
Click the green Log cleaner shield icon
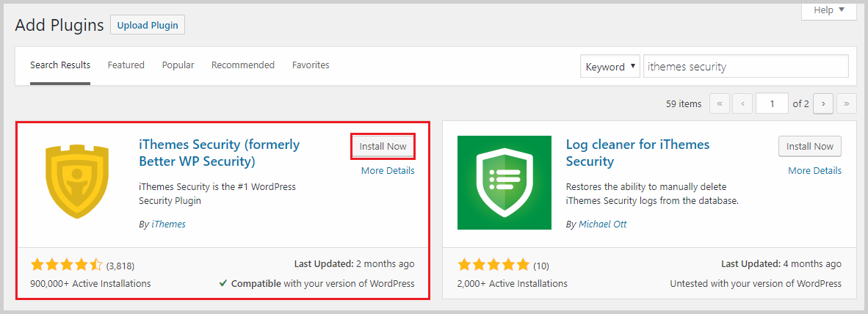[x=504, y=183]
